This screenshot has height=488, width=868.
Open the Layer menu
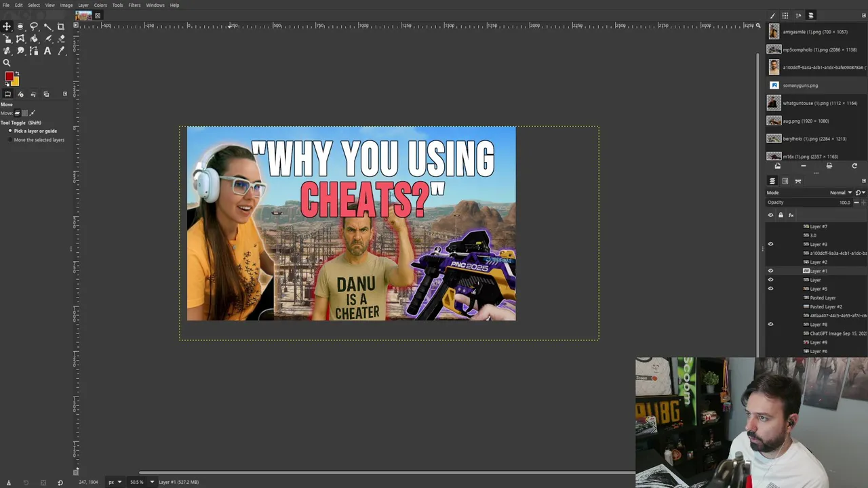pos(83,5)
